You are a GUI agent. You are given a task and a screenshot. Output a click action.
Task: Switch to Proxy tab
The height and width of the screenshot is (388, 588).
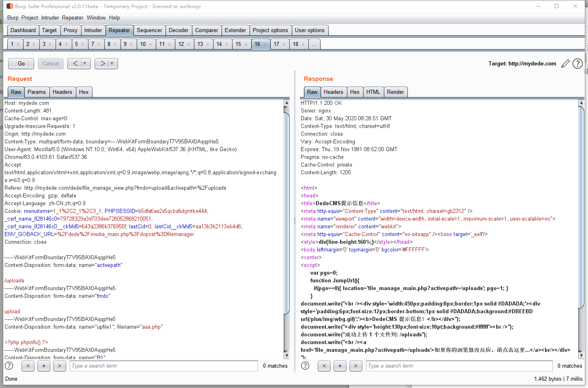(x=71, y=30)
